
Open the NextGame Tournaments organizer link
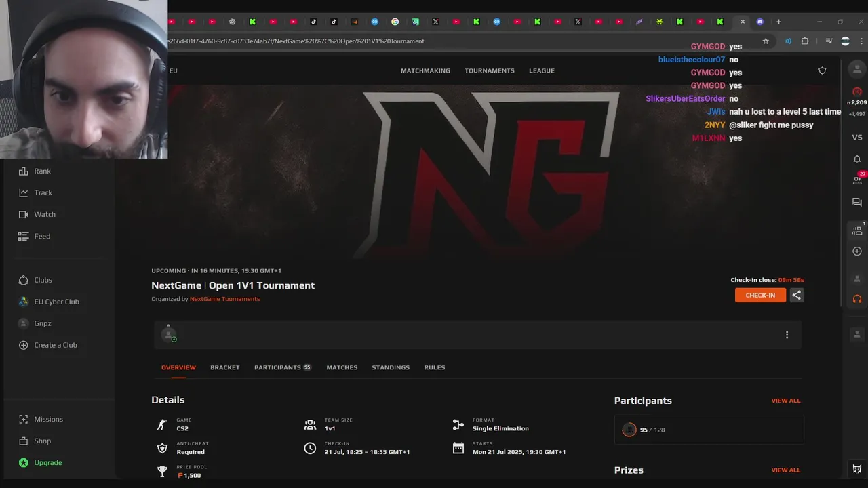(x=224, y=299)
